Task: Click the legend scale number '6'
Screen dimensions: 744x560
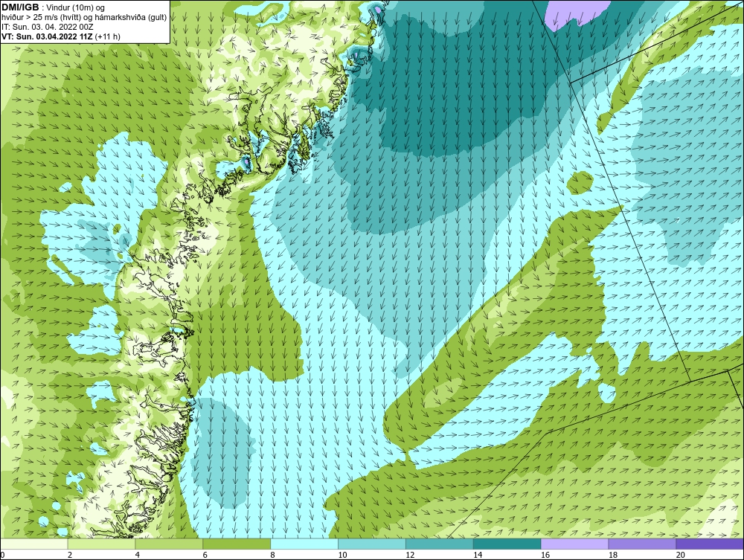Action: pyautogui.click(x=205, y=555)
